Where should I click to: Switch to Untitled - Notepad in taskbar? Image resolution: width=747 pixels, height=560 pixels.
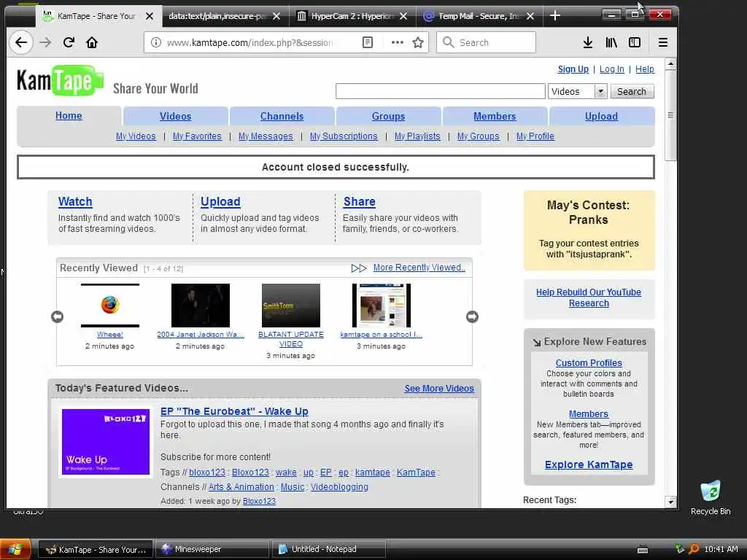click(x=329, y=550)
